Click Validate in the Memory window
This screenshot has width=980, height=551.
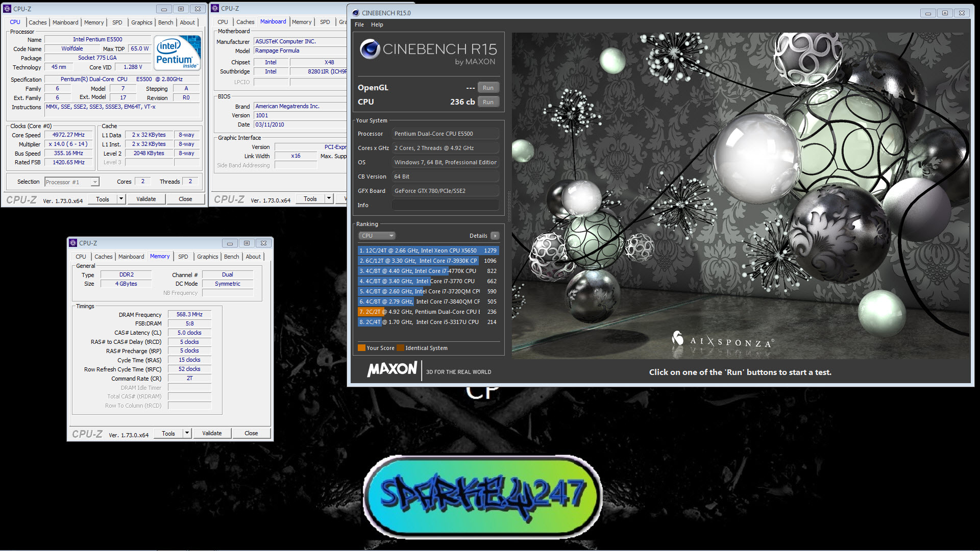click(212, 433)
